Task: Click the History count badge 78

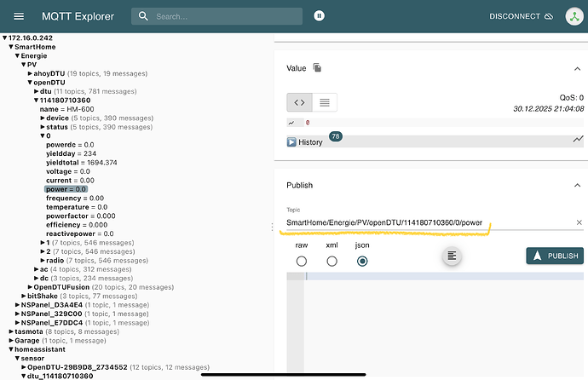Action: (x=336, y=136)
